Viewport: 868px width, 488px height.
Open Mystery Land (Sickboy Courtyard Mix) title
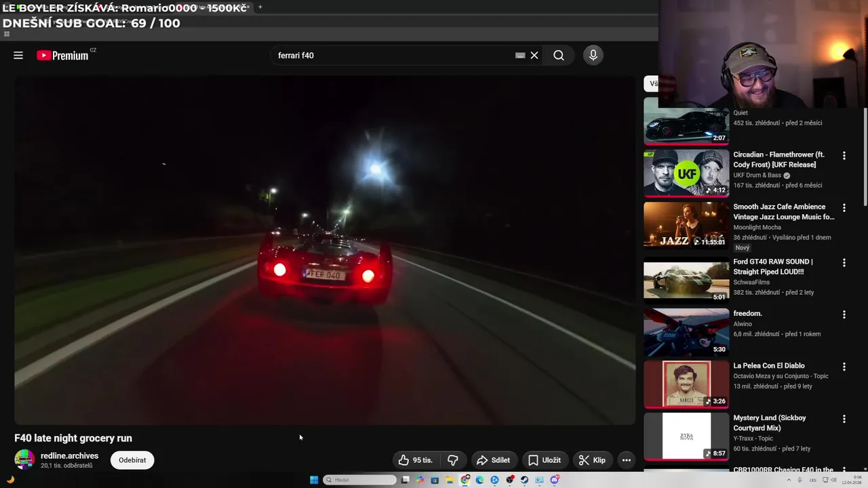[769, 424]
